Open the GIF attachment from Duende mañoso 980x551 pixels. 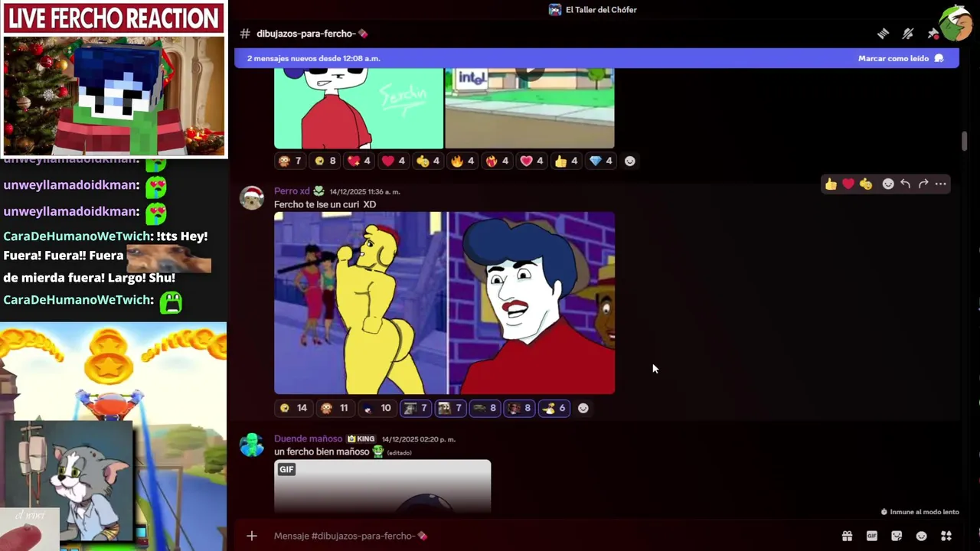[x=382, y=486]
